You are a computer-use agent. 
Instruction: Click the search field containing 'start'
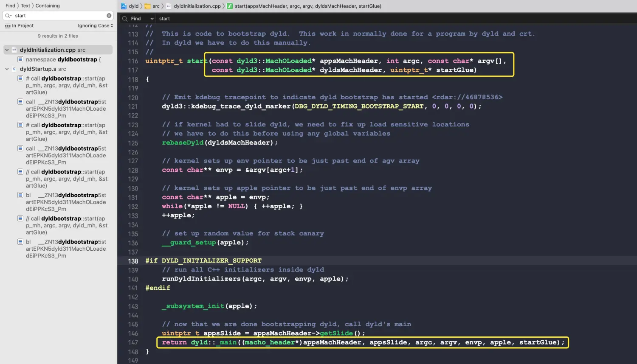click(58, 16)
